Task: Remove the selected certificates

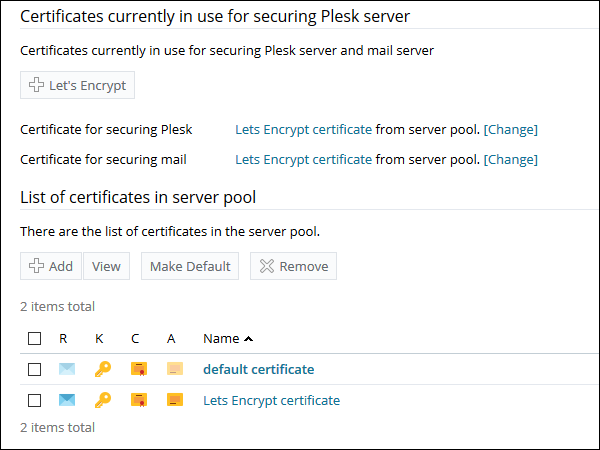Action: 293,266
